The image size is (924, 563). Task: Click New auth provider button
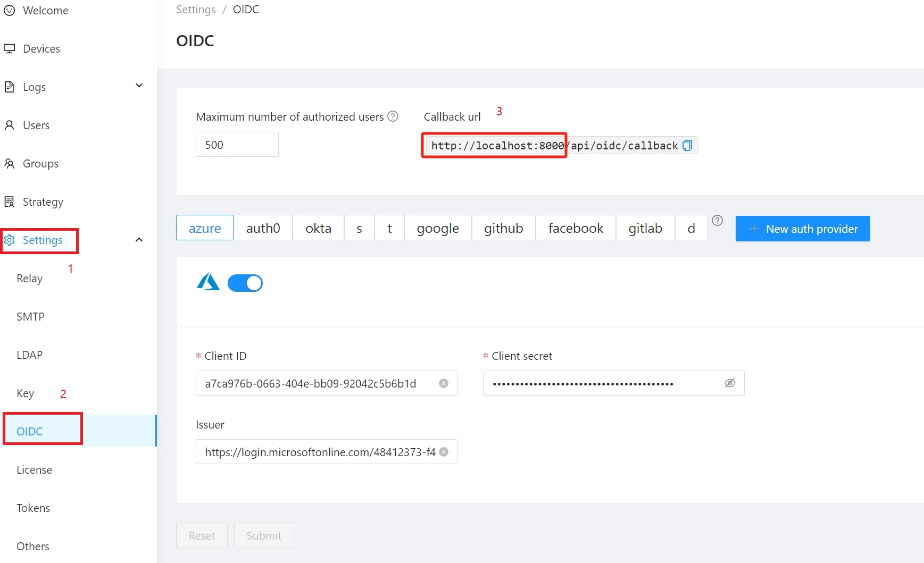tap(802, 229)
